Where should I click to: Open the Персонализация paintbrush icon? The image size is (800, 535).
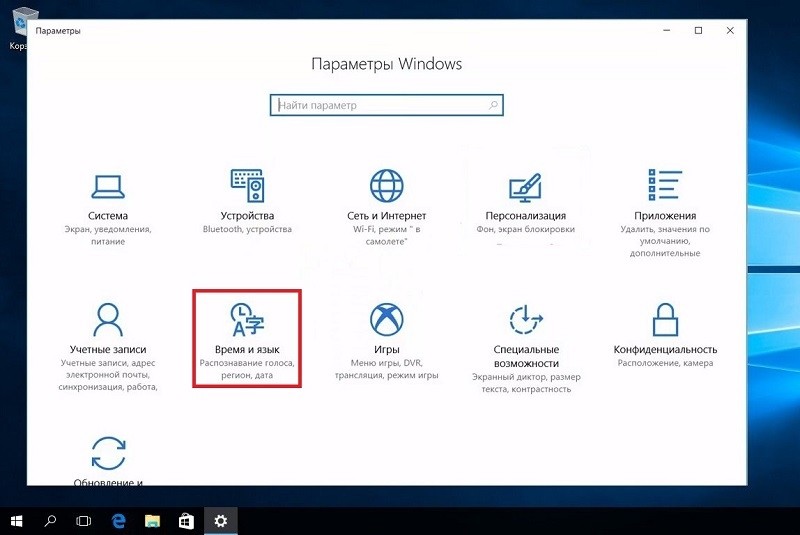coord(526,187)
